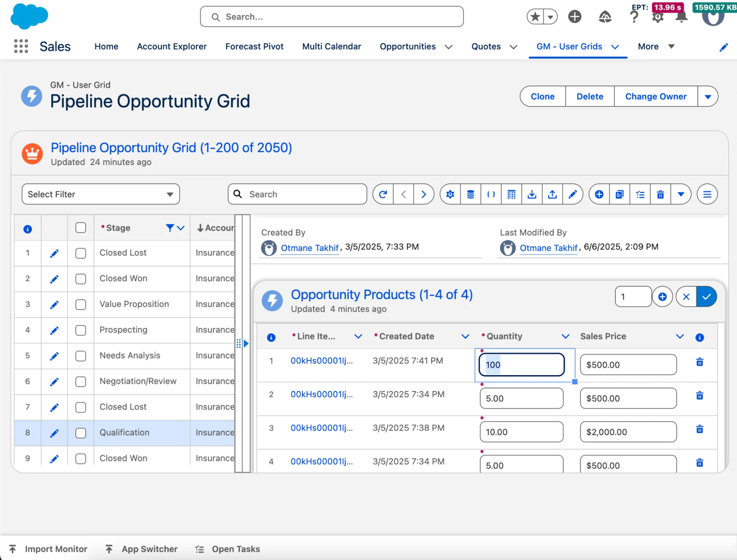This screenshot has height=560, width=737.
Task: Expand the Opportunities nav dropdown arrow
Action: pyautogui.click(x=448, y=47)
